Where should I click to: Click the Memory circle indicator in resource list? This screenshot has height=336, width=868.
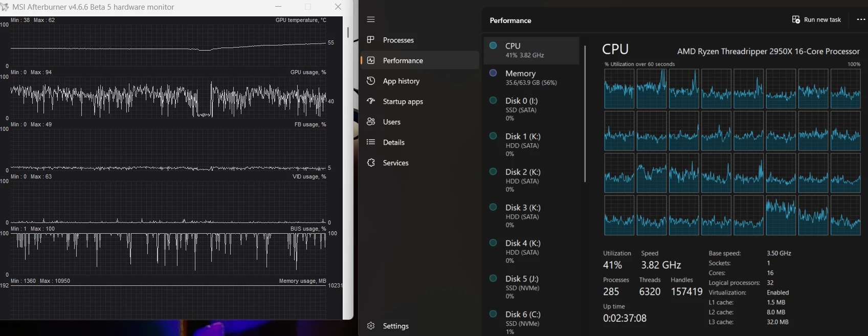click(x=493, y=73)
